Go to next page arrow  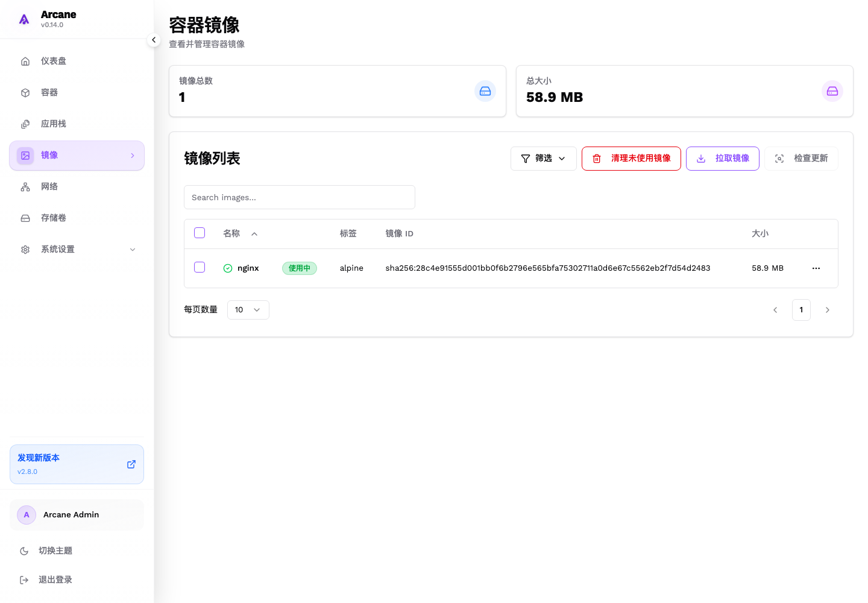pyautogui.click(x=828, y=310)
